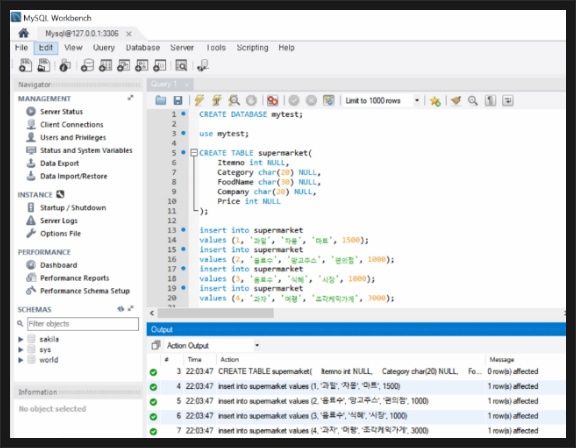Click the home icon tab

[x=24, y=33]
